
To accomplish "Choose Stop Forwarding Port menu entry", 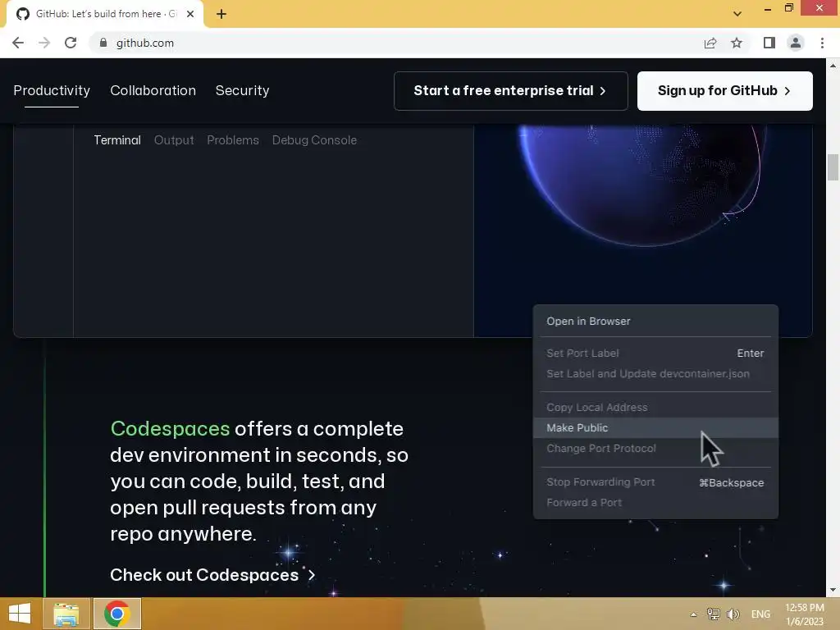I will [655, 482].
